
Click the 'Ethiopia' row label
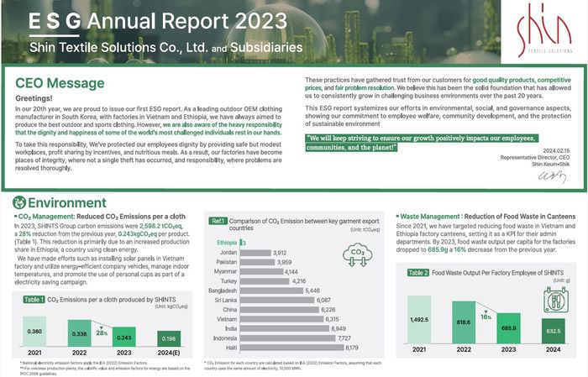227,243
